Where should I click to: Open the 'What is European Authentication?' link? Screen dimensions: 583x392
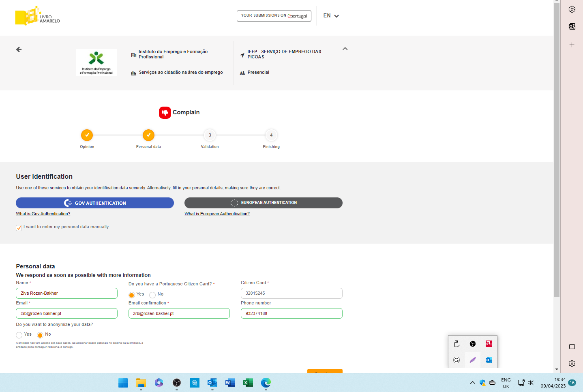217,214
